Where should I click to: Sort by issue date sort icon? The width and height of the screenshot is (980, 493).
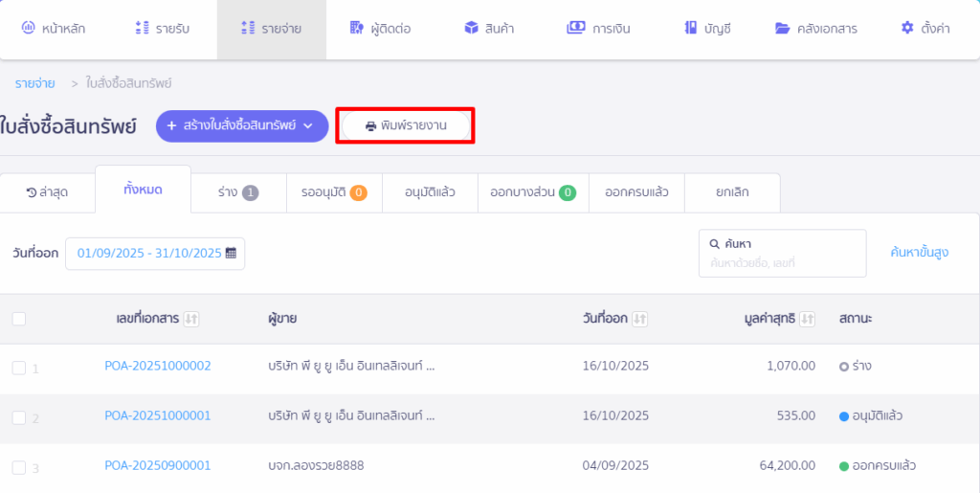pyautogui.click(x=640, y=319)
